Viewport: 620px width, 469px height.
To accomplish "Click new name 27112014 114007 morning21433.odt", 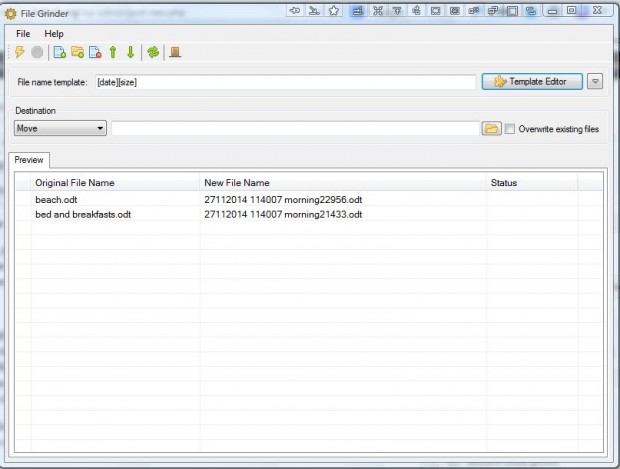I will (x=283, y=214).
